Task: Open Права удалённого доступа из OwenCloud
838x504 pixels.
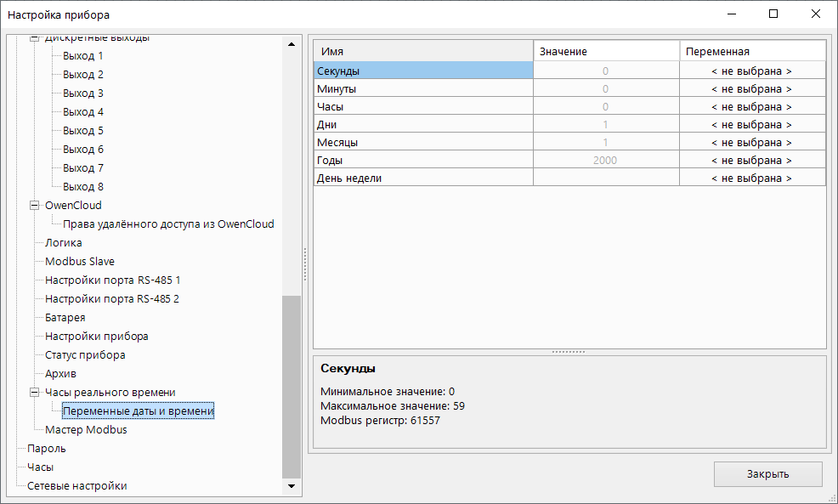Action: click(168, 224)
